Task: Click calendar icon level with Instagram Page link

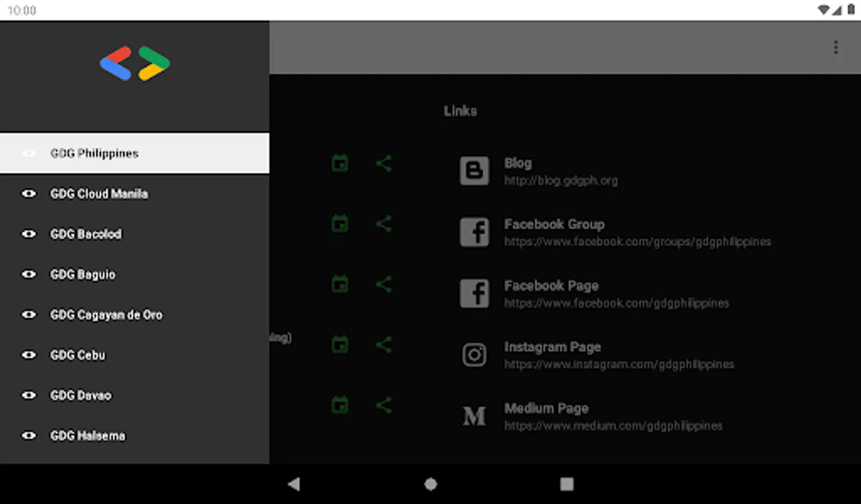Action: [x=340, y=345]
